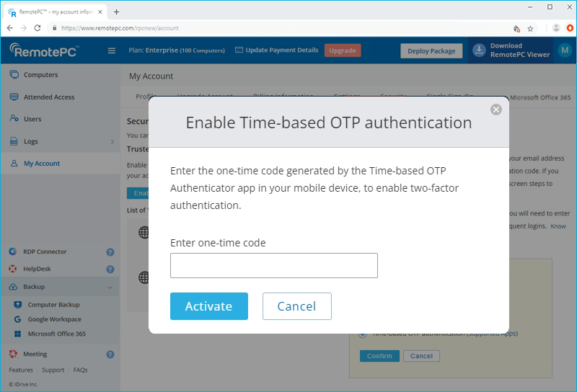Collapse the Backup sidebar section

tap(110, 287)
